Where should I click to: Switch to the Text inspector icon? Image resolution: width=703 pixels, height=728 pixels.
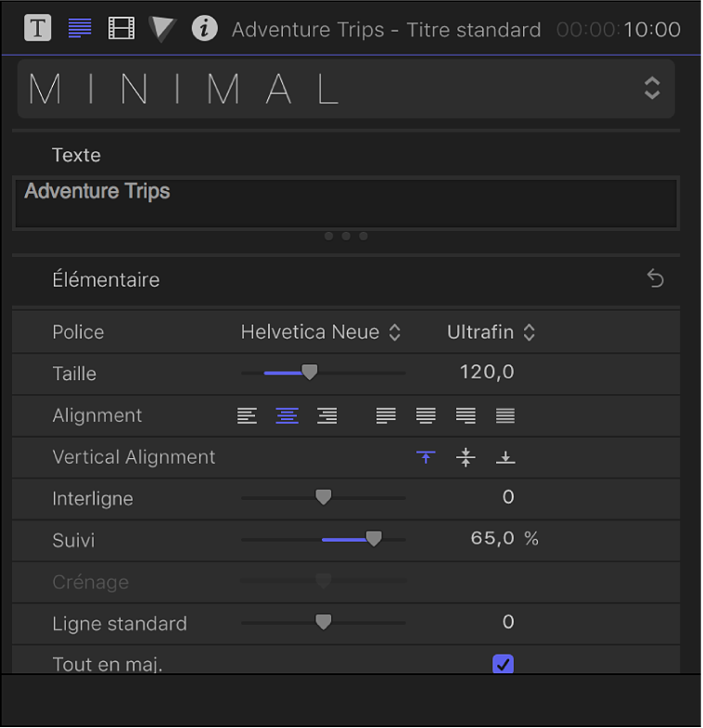80,28
